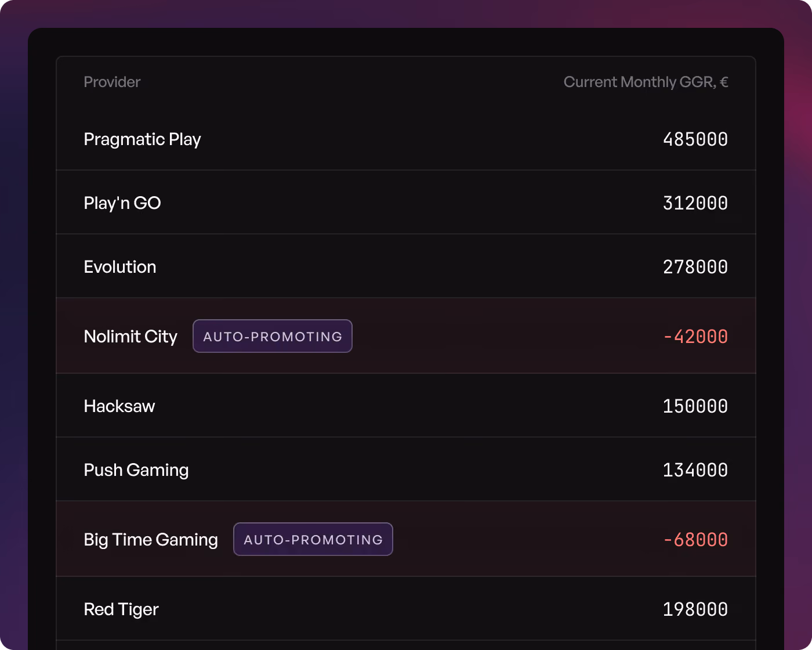The width and height of the screenshot is (812, 650).
Task: Click the 312000 GGR value
Action: point(695,203)
